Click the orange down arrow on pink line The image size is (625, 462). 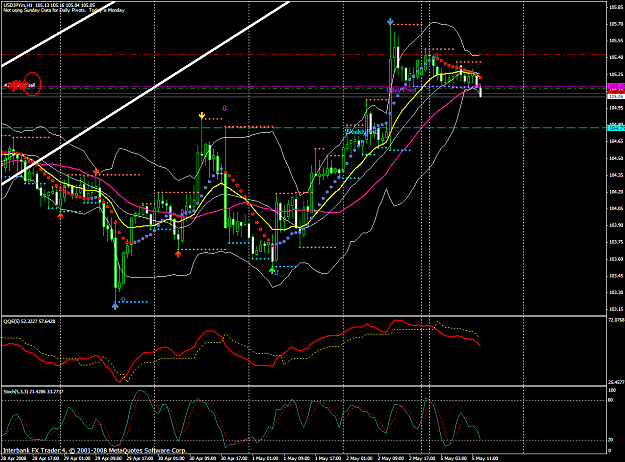(x=96, y=172)
